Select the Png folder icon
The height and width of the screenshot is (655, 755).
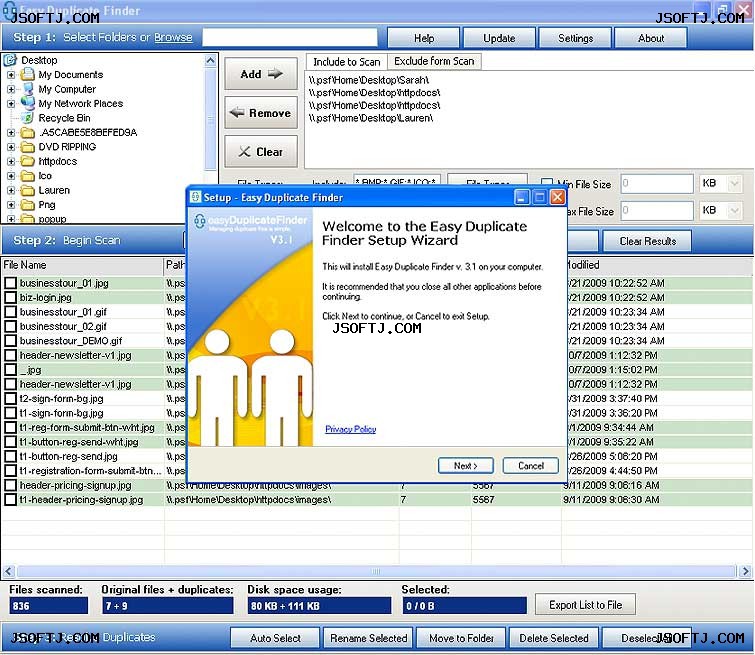28,205
